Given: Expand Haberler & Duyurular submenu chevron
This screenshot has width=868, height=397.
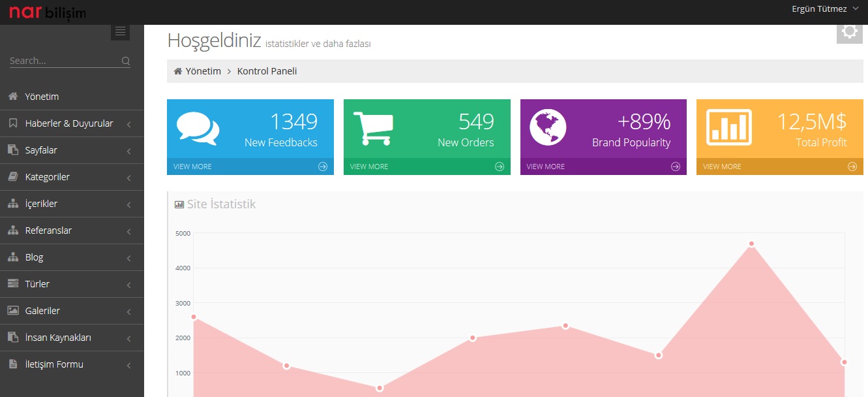Looking at the screenshot, I should (x=129, y=124).
